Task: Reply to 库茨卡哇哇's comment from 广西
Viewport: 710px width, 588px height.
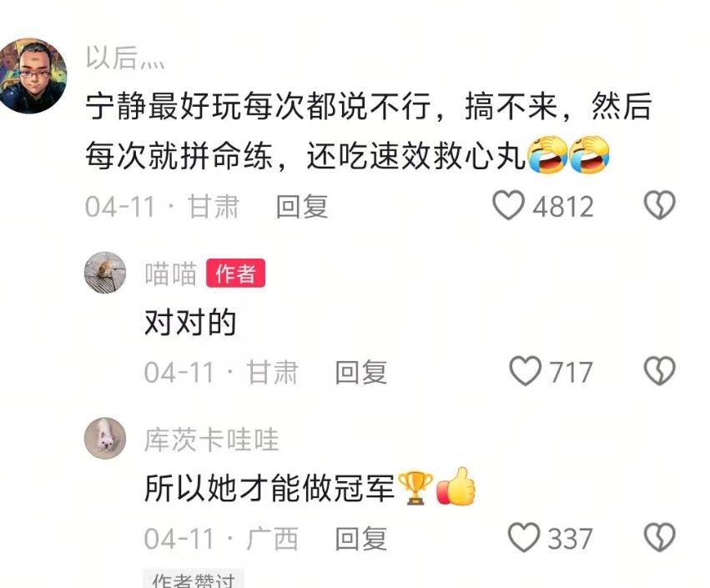Action: (x=361, y=539)
